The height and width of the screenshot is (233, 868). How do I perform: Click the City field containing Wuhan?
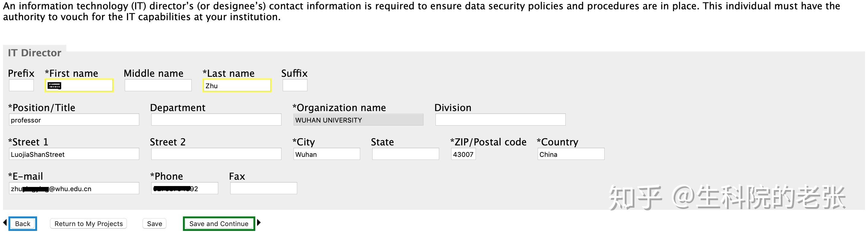click(x=326, y=154)
